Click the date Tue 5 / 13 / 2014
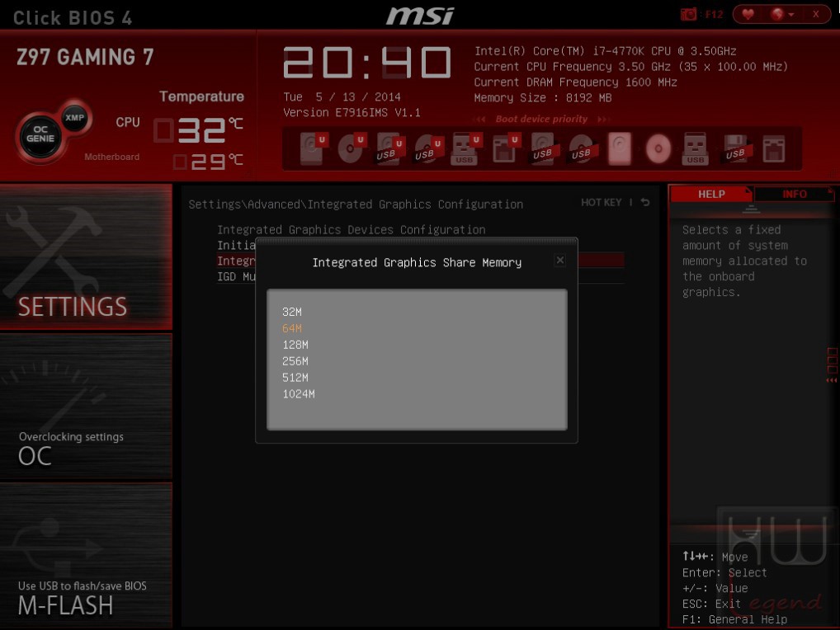840x630 pixels. pos(342,96)
